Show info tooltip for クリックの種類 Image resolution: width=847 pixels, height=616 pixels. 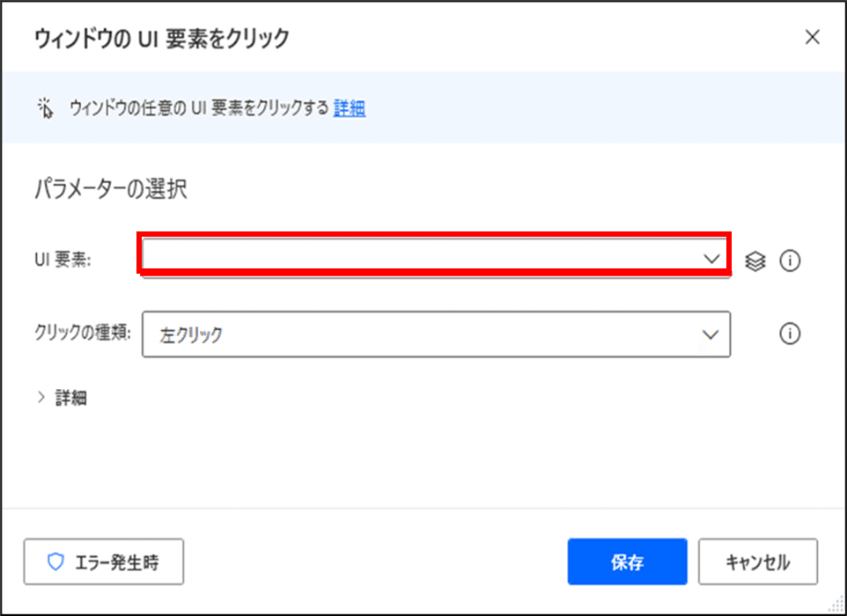coord(790,334)
